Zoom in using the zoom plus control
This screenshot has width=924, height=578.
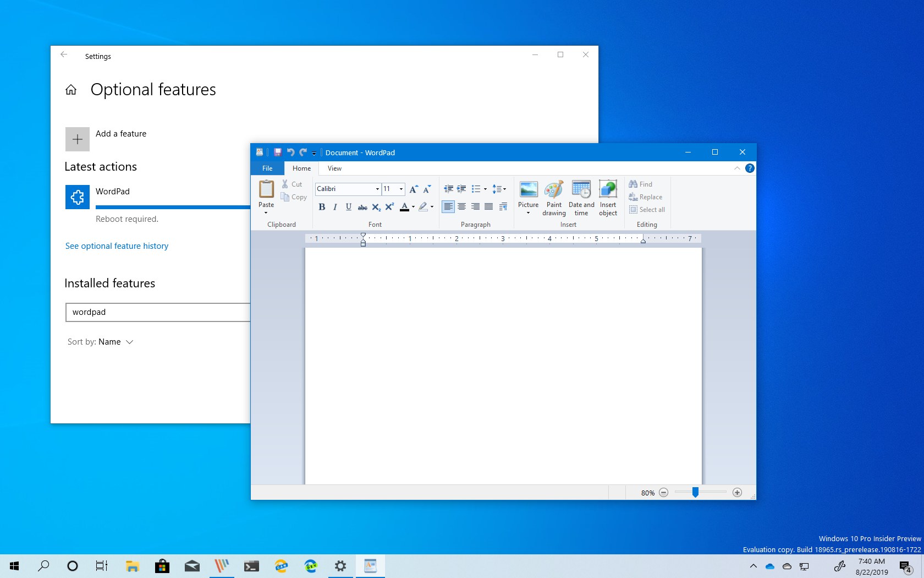[738, 493]
